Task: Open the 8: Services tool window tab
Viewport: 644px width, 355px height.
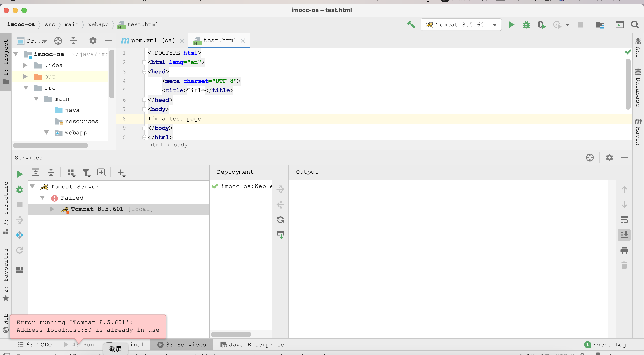Action: pos(182,345)
